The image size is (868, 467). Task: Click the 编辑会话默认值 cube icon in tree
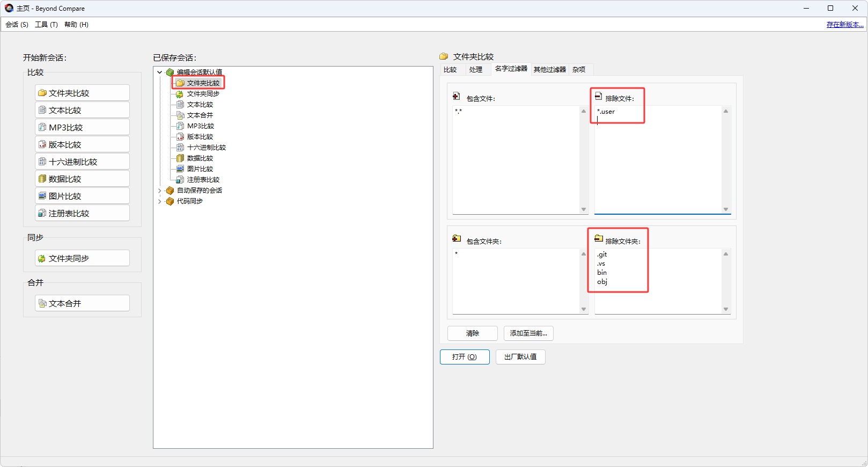click(x=170, y=72)
